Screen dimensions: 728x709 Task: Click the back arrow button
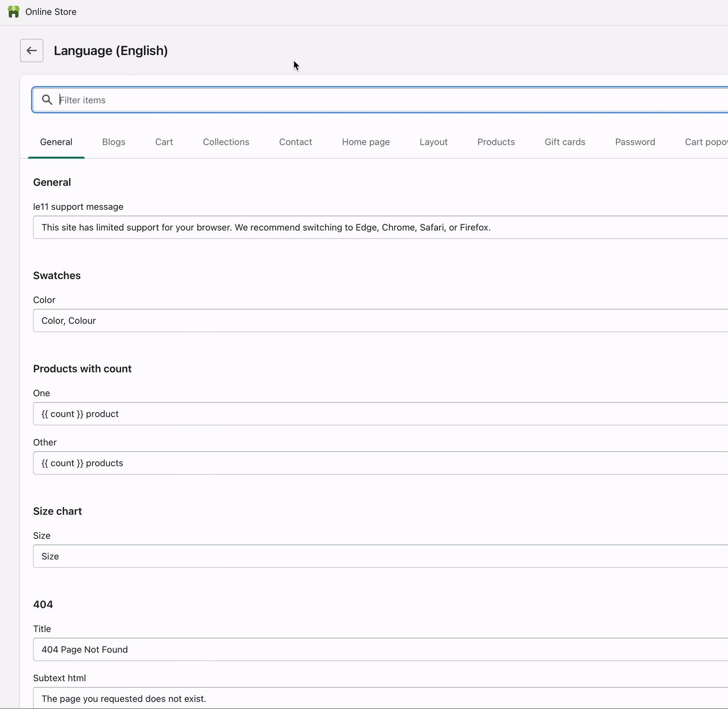pyautogui.click(x=32, y=51)
